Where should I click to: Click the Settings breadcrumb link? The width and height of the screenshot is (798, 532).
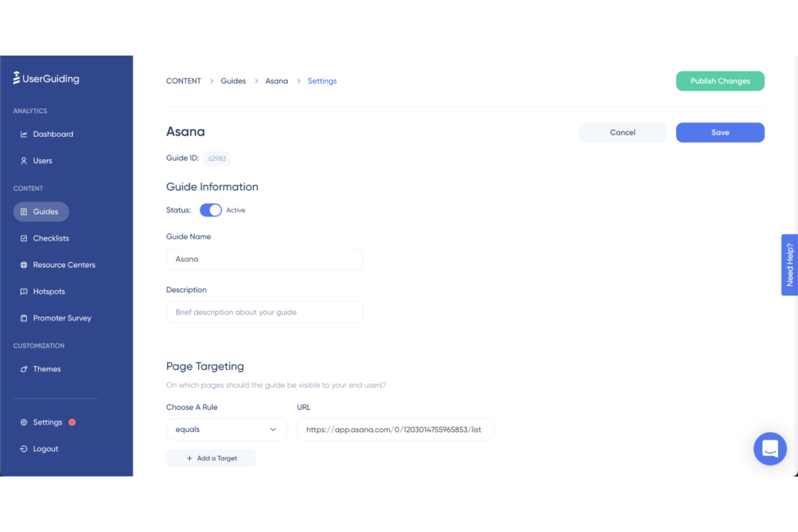[x=322, y=81]
